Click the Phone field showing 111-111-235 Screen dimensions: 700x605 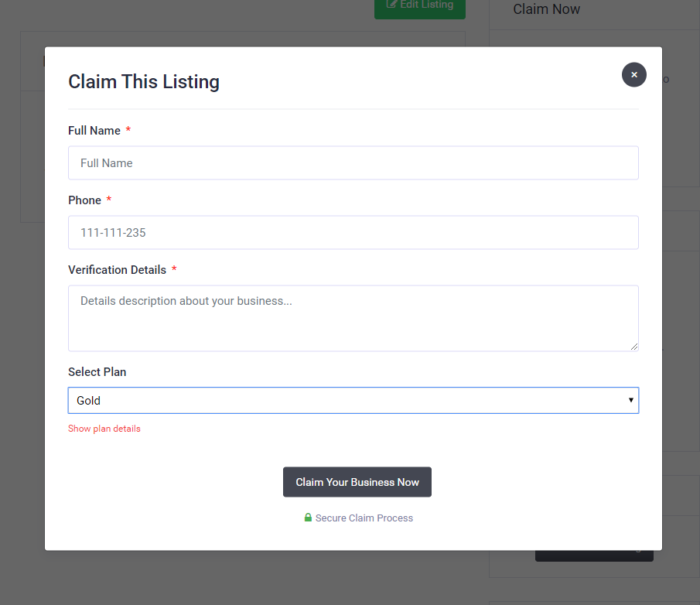coord(353,232)
